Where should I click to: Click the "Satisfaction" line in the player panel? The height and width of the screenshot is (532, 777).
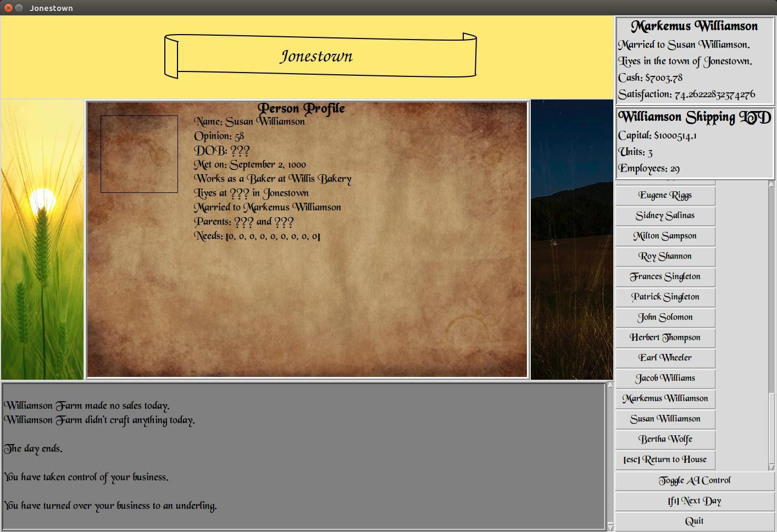(x=687, y=94)
